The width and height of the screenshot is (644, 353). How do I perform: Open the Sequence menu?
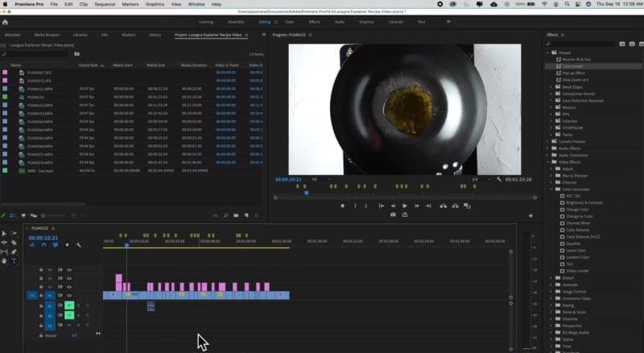pyautogui.click(x=105, y=4)
